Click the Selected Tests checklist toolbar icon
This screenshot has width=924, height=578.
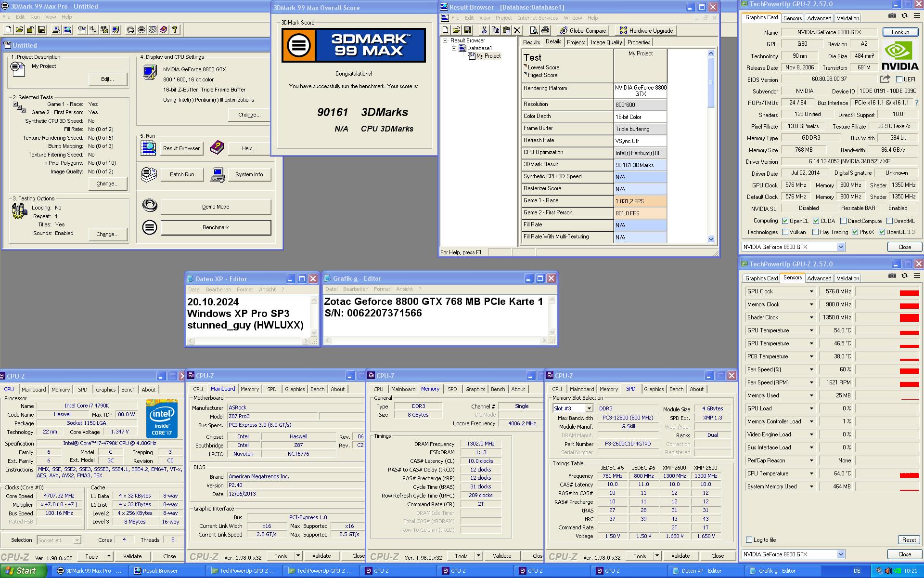[x=93, y=30]
